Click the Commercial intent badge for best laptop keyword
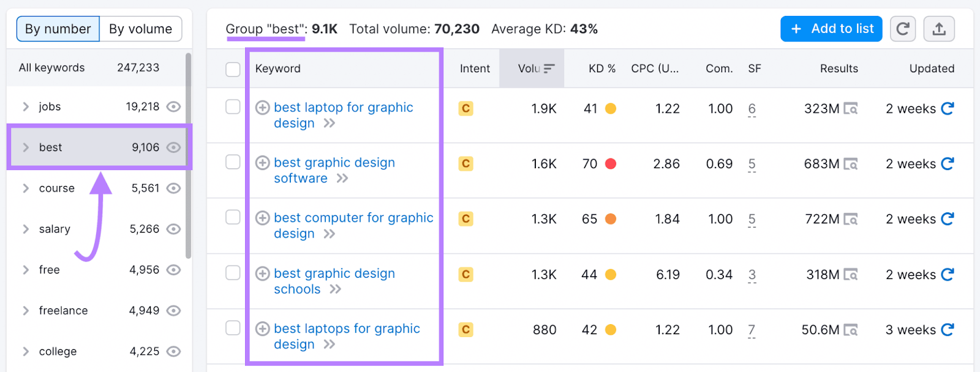This screenshot has width=980, height=372. point(466,108)
